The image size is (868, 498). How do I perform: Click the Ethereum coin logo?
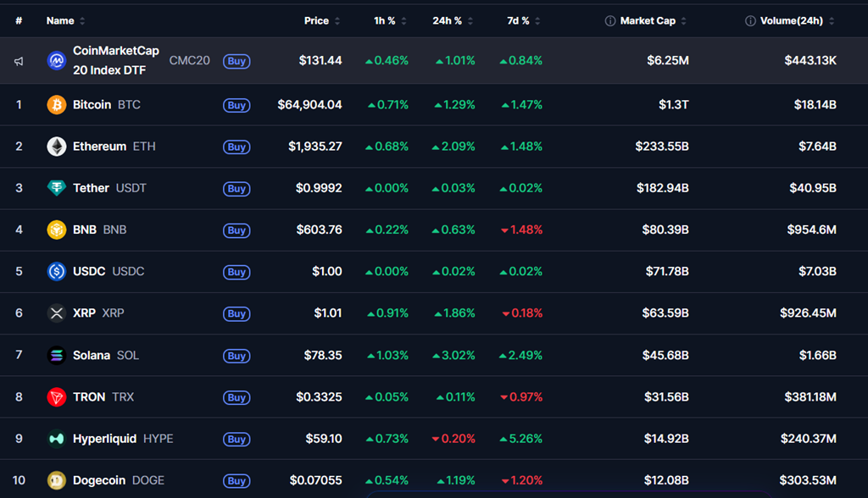point(57,147)
